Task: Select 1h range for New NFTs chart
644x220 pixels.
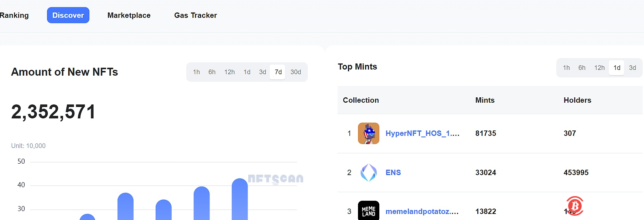Action: [196, 72]
